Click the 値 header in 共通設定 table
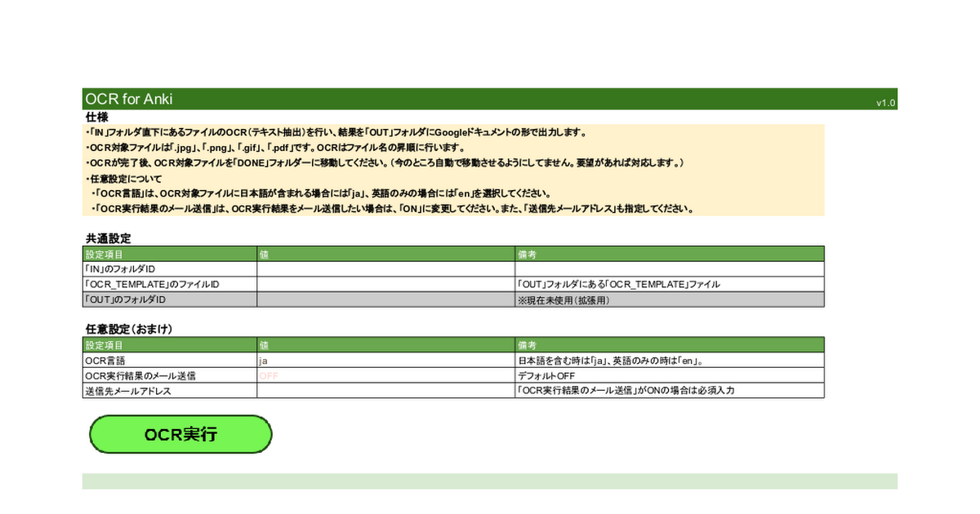 (385, 254)
